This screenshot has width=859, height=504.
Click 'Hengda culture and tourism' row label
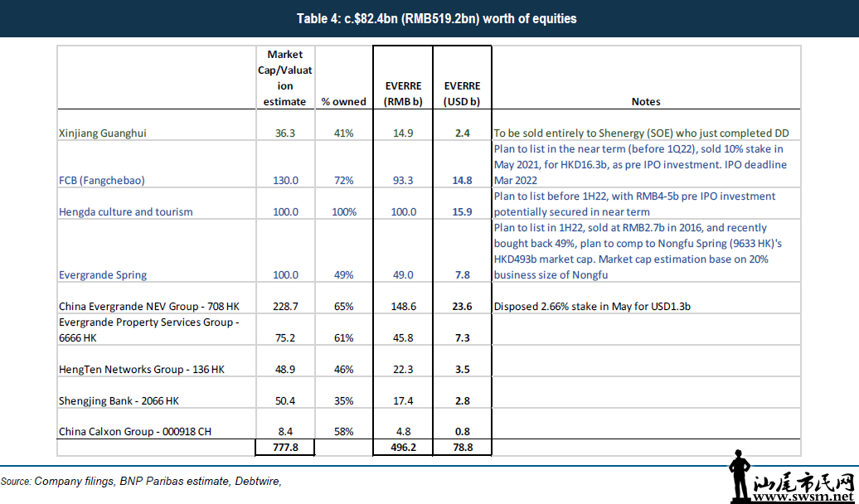pos(126,212)
